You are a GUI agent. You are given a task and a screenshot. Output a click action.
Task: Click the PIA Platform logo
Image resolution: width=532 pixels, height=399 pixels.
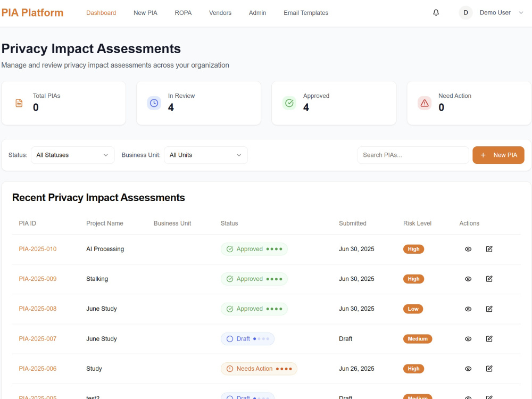(x=32, y=13)
